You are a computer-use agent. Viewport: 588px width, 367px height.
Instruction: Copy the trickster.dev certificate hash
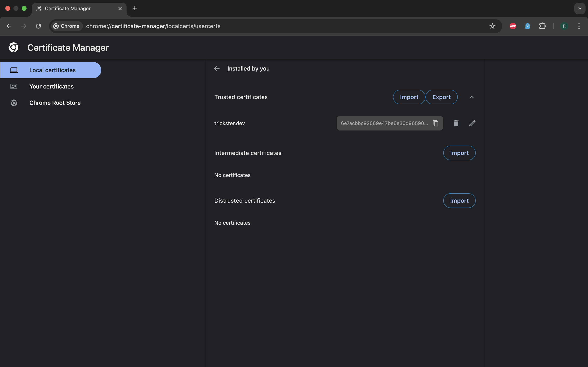(x=435, y=123)
